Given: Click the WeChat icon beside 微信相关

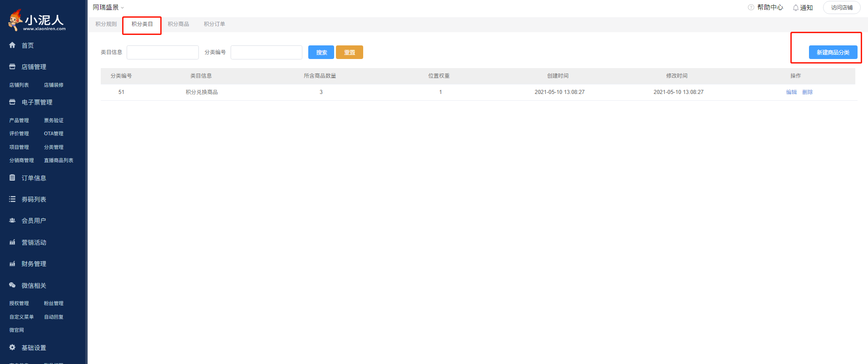Looking at the screenshot, I should [12, 285].
